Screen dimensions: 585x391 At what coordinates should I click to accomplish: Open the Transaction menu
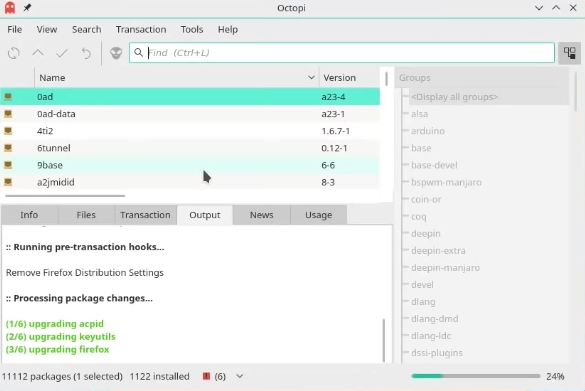point(141,29)
